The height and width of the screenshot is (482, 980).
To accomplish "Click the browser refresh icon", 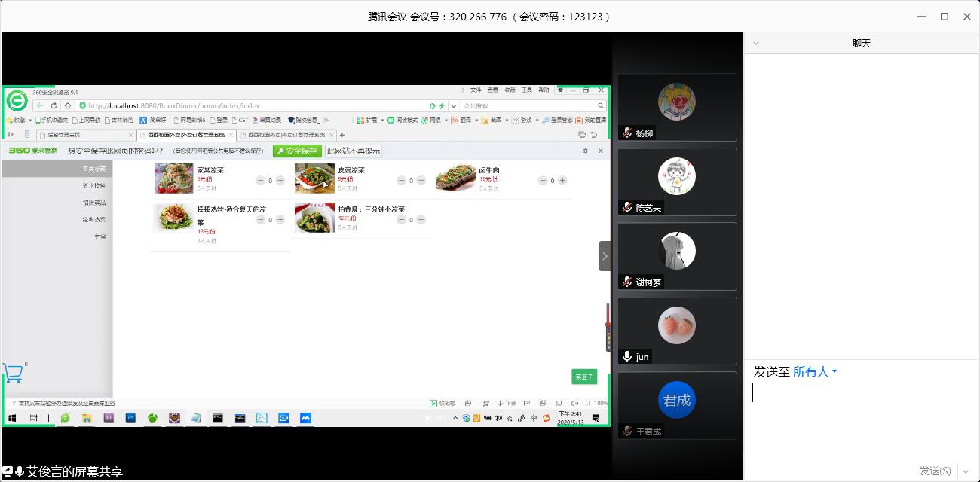I will click(x=54, y=105).
